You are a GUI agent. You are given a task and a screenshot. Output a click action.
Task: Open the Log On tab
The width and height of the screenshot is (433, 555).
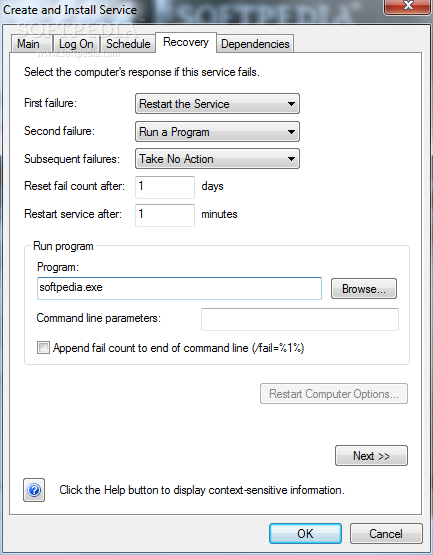tap(76, 44)
